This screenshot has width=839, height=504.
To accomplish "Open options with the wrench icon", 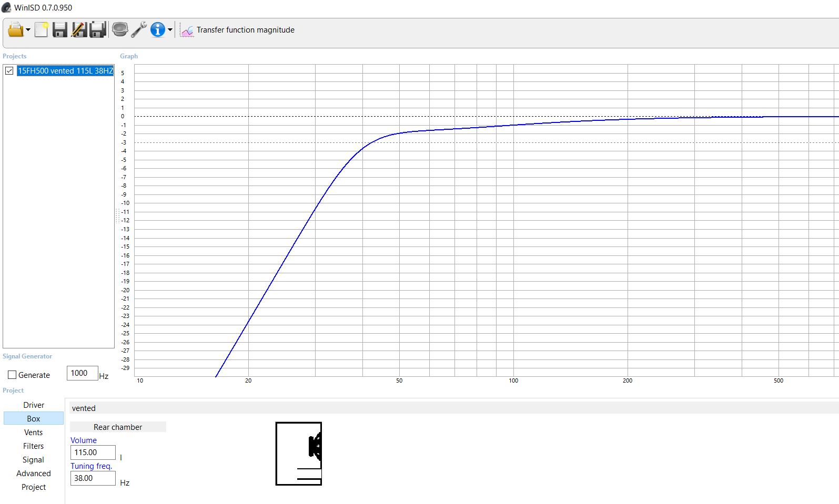I will [139, 30].
